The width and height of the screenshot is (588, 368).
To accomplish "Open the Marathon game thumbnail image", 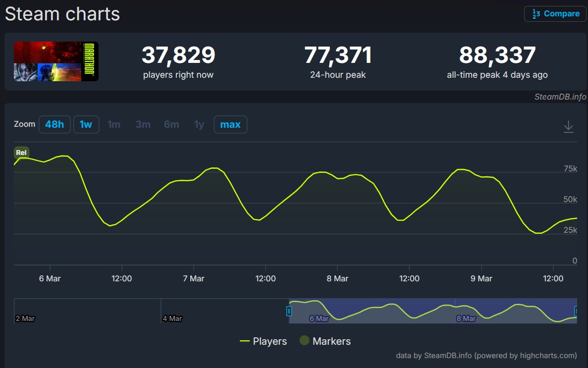I will point(56,61).
